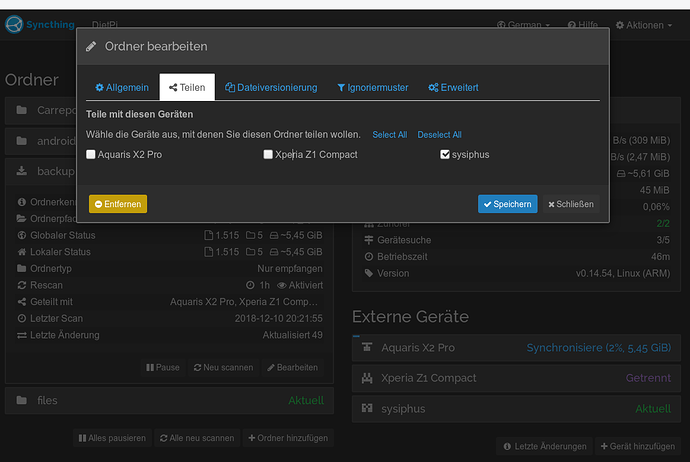Expand the Aquaris X2 Pro device row

tap(516, 348)
